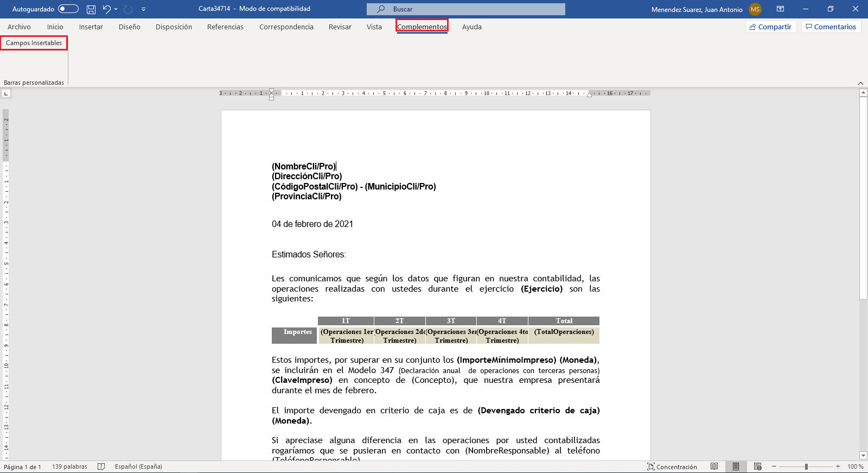Select the Complementos tab
This screenshot has height=473, width=868.
pyautogui.click(x=422, y=27)
